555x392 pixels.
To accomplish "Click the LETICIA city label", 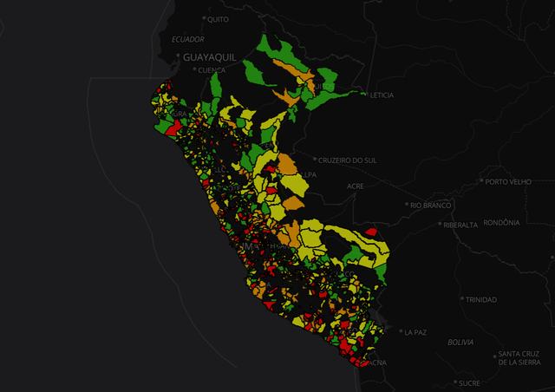I will [x=382, y=95].
